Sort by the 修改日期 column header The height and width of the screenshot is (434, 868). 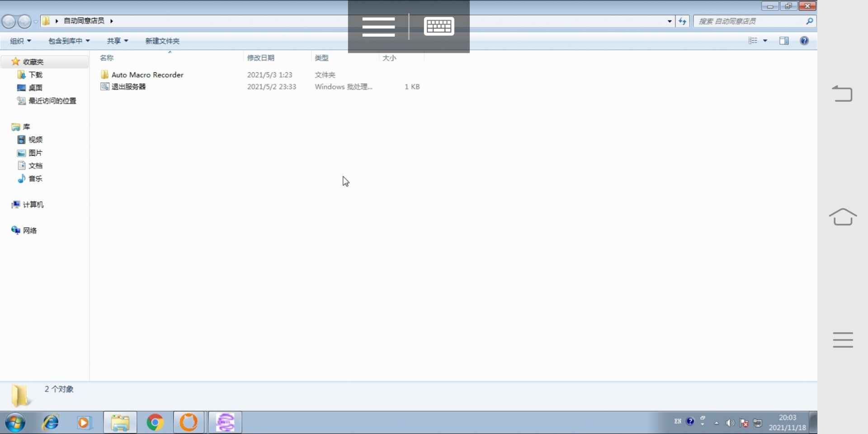(x=260, y=58)
